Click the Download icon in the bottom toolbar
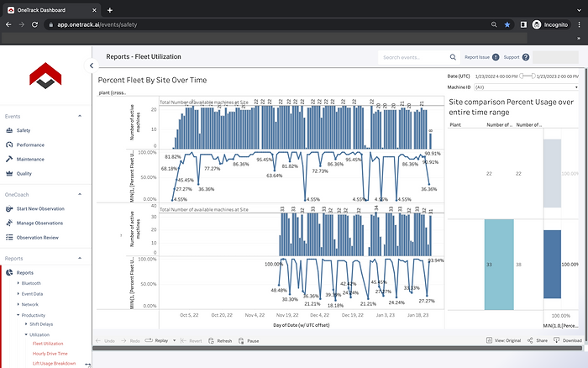Image resolution: width=588 pixels, height=368 pixels. point(556,340)
